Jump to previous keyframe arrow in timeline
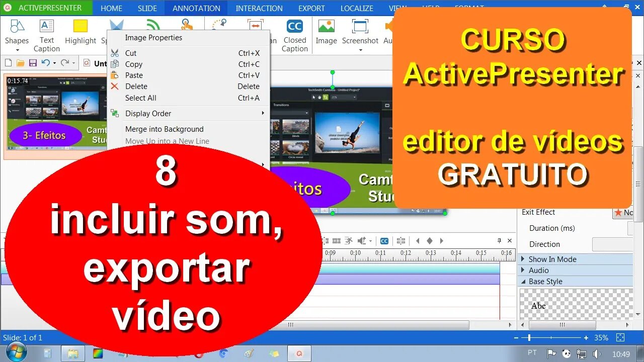Image resolution: width=644 pixels, height=362 pixels. click(x=418, y=241)
